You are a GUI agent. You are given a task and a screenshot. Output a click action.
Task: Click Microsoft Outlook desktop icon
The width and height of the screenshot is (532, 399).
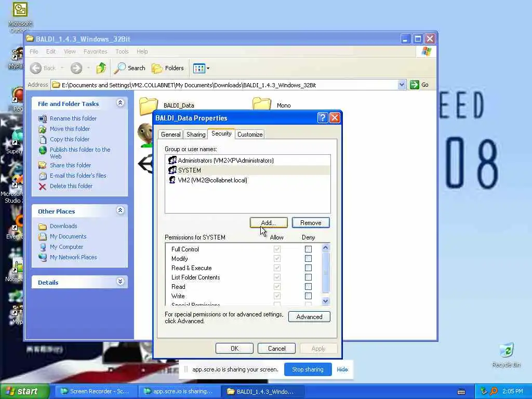click(x=20, y=17)
